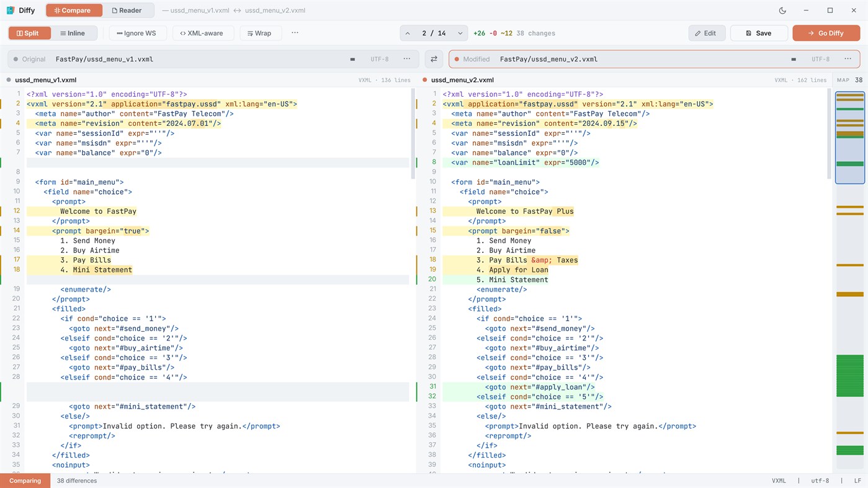Toggle dark mode moon icon
The width and height of the screenshot is (868, 488).
[x=782, y=11]
